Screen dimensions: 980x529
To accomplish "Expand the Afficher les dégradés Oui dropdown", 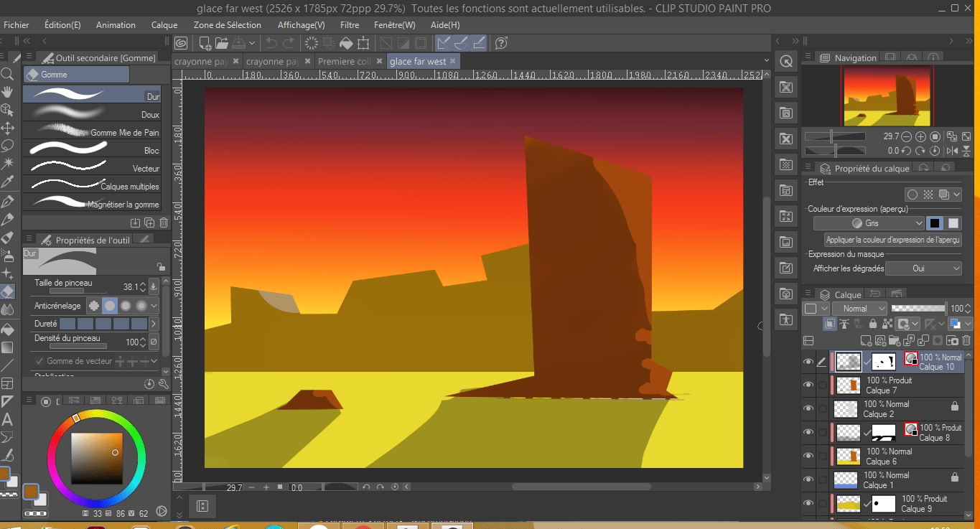I will tap(923, 268).
